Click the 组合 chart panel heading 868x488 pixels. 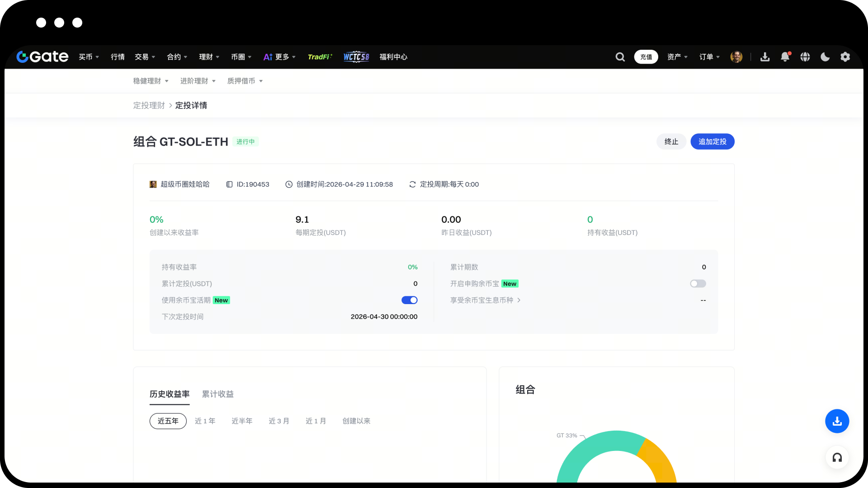click(525, 389)
